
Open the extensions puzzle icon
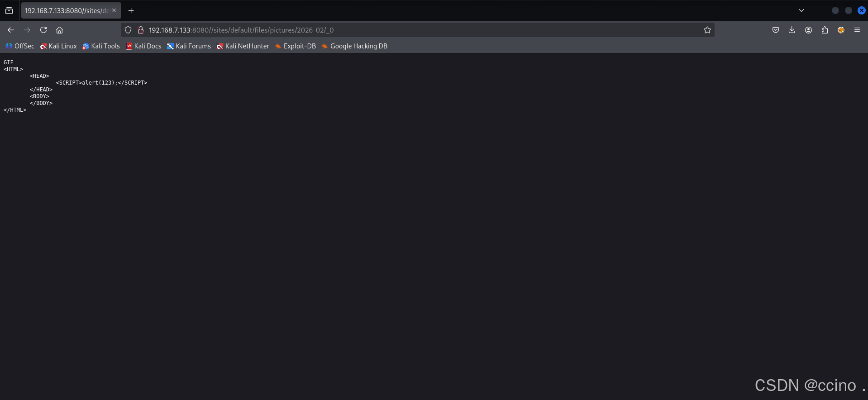[x=825, y=30]
